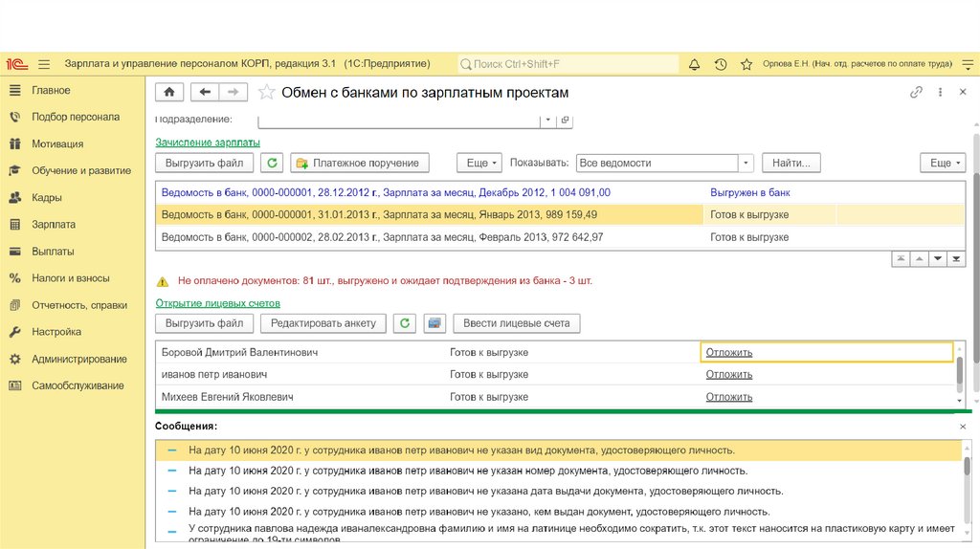The height and width of the screenshot is (549, 980).
Task: Expand the Показывать 'Все ведомости' dropdown
Action: 746,163
